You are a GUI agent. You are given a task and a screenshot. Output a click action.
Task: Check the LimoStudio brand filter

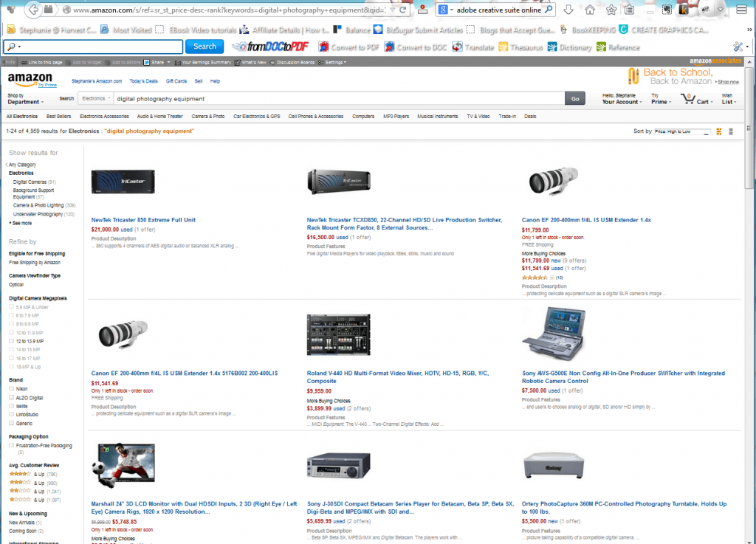tap(12, 414)
